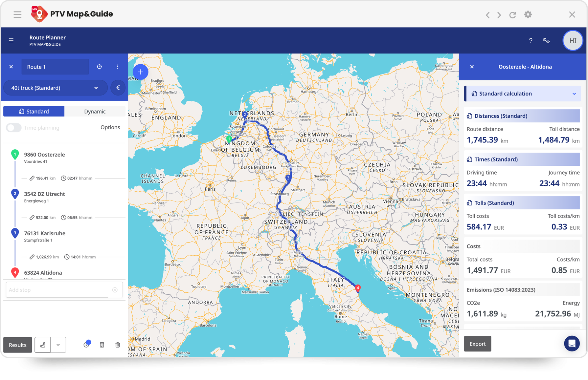Open route info with notification badge
Screen dimensions: 588x380
[x=86, y=344]
